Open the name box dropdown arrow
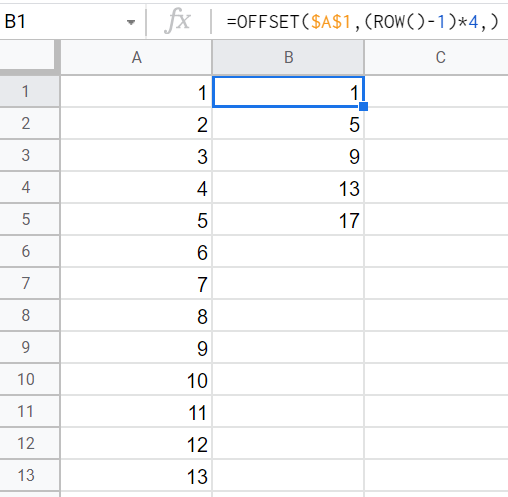Viewport: 508px width, 497px height. tap(131, 22)
